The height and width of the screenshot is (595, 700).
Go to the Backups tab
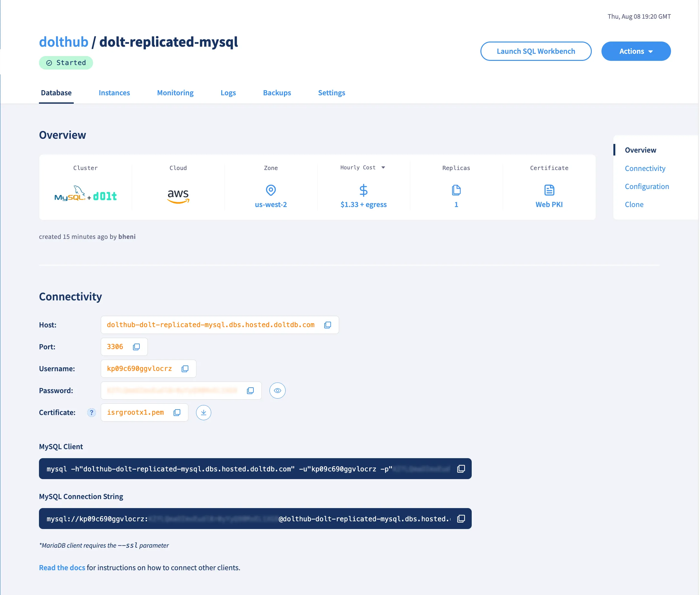pyautogui.click(x=277, y=93)
